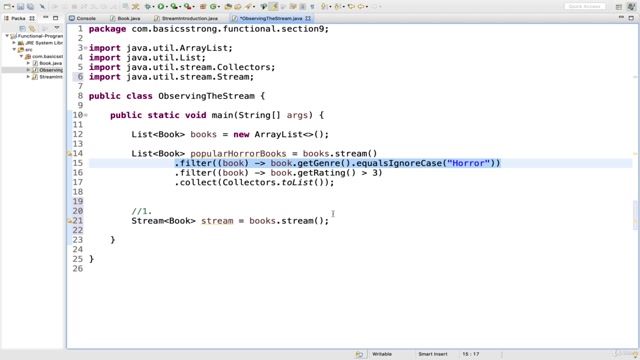Toggle Link with Editor in Package Explorer
This screenshot has height=360, width=640.
tap(32, 29)
